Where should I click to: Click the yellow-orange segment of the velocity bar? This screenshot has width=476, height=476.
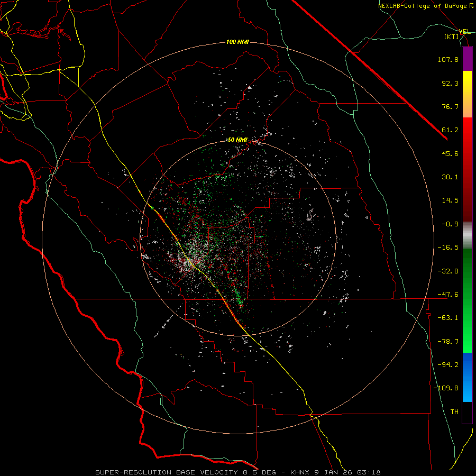coord(467,94)
